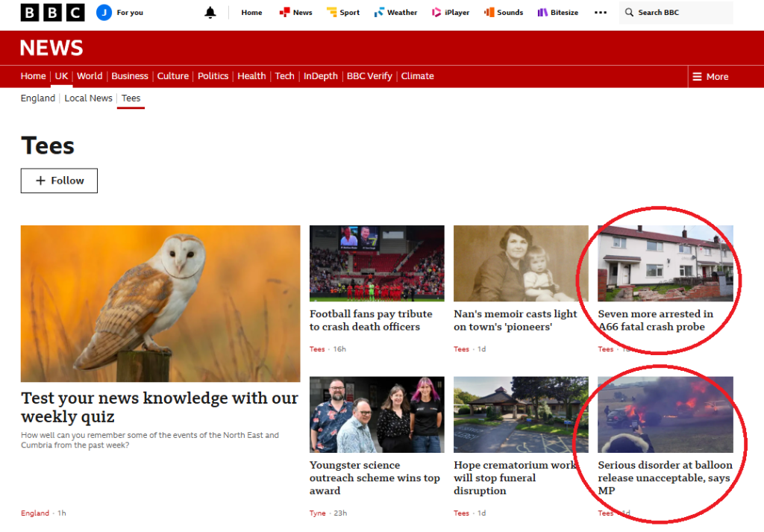Click Tyne tag under science story
This screenshot has height=532, width=764.
click(x=318, y=513)
